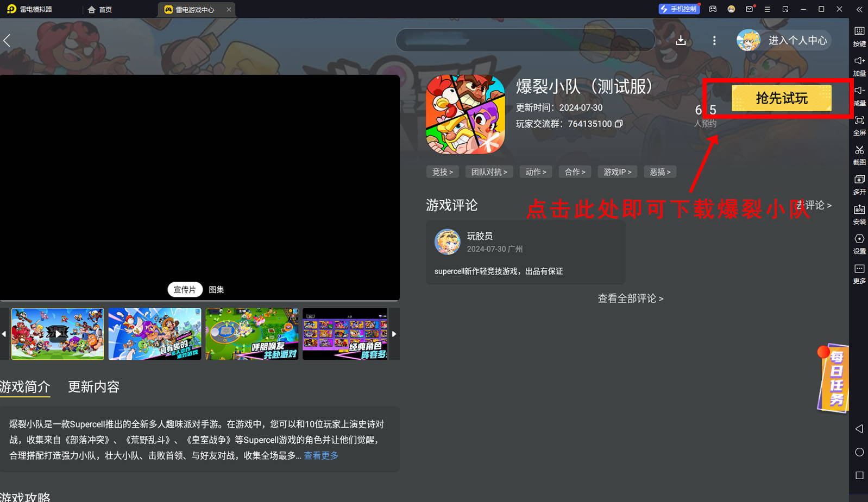Click the 去评论 link

814,205
